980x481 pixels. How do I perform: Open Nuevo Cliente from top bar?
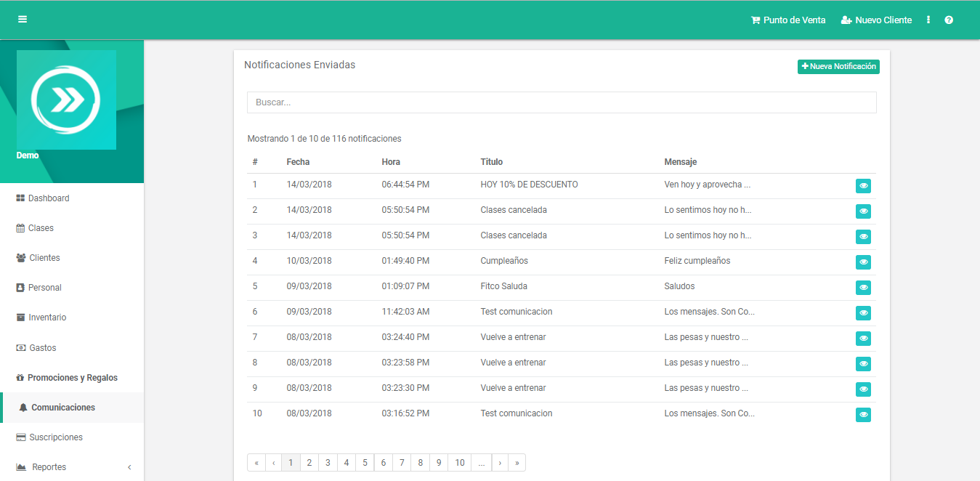[876, 20]
